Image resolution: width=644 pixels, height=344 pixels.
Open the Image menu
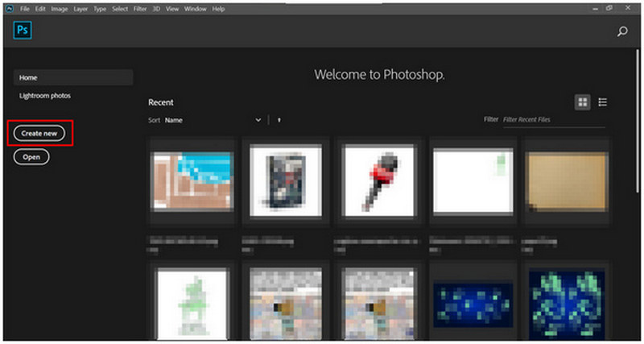60,9
